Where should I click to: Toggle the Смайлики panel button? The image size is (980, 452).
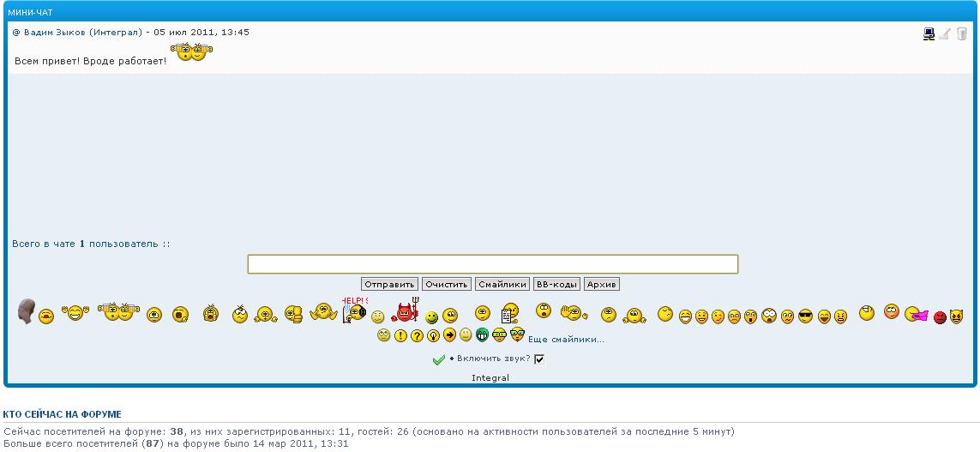point(502,284)
